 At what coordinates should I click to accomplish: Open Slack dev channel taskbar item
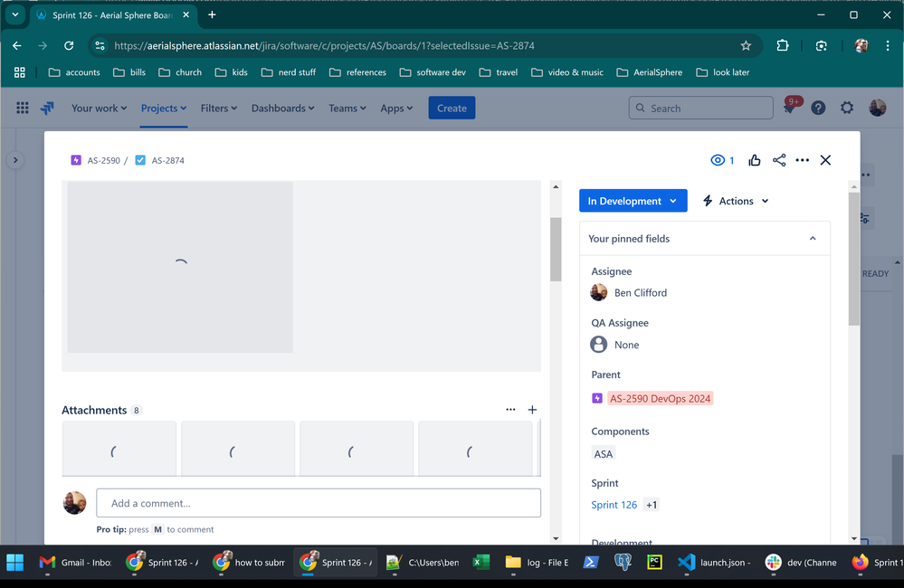click(801, 562)
